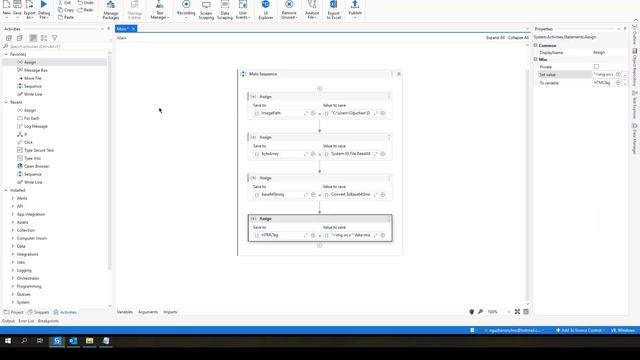Image resolution: width=640 pixels, height=360 pixels.
Task: Click the Save icon in ribbon
Action: (x=17, y=5)
